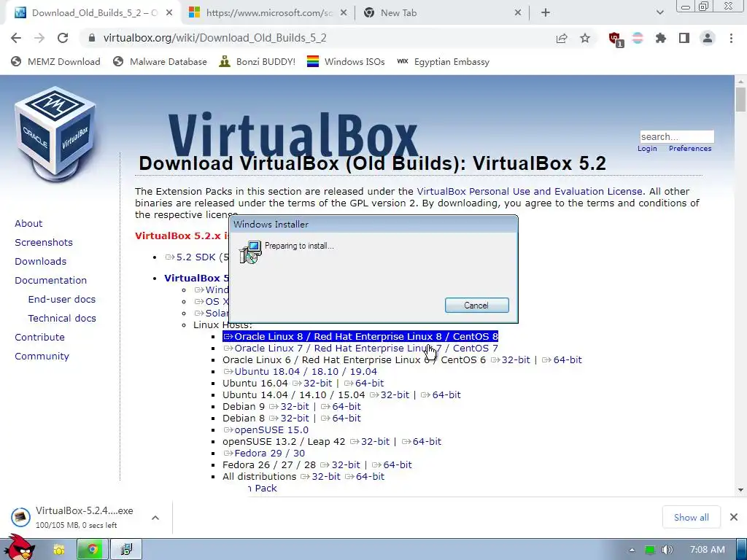The height and width of the screenshot is (560, 747).
Task: Click the address bar URL
Action: pyautogui.click(x=214, y=38)
